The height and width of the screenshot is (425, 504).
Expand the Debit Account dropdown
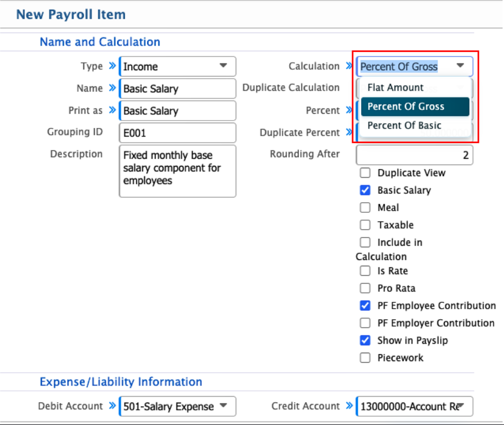tap(178, 406)
